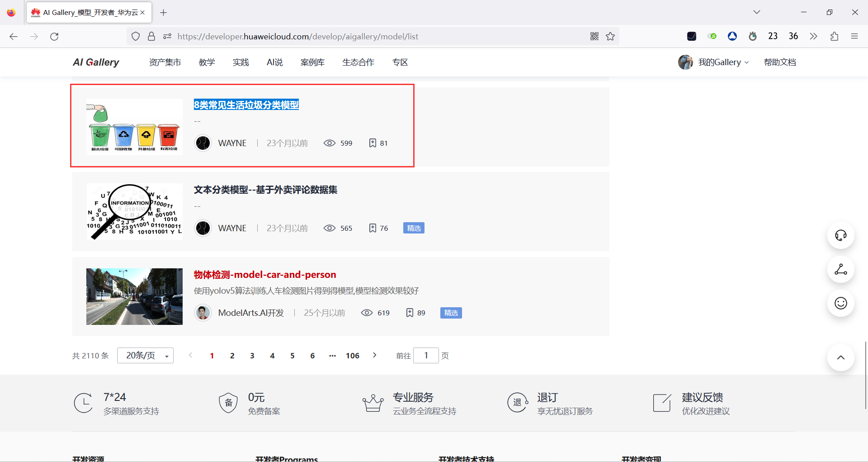Click the favorites bookmark icon showing 81
Viewport: 868px width, 462px height.
(372, 143)
